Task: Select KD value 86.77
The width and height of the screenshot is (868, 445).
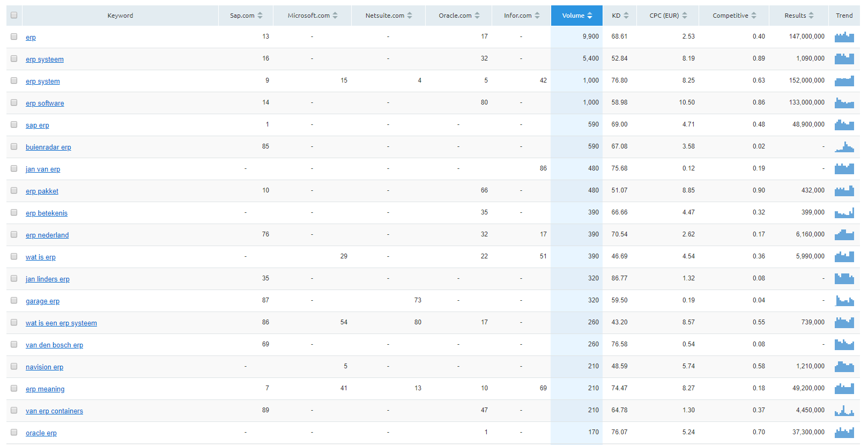Action: (619, 278)
